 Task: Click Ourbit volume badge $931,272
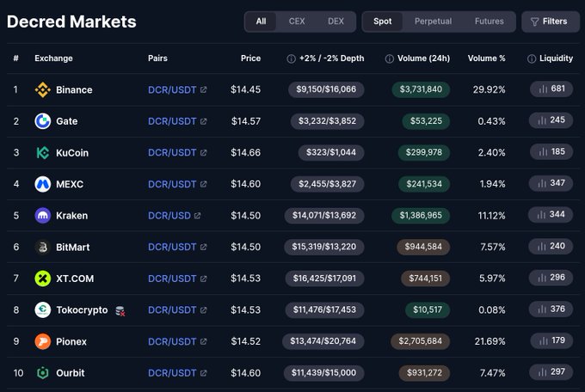pos(424,373)
